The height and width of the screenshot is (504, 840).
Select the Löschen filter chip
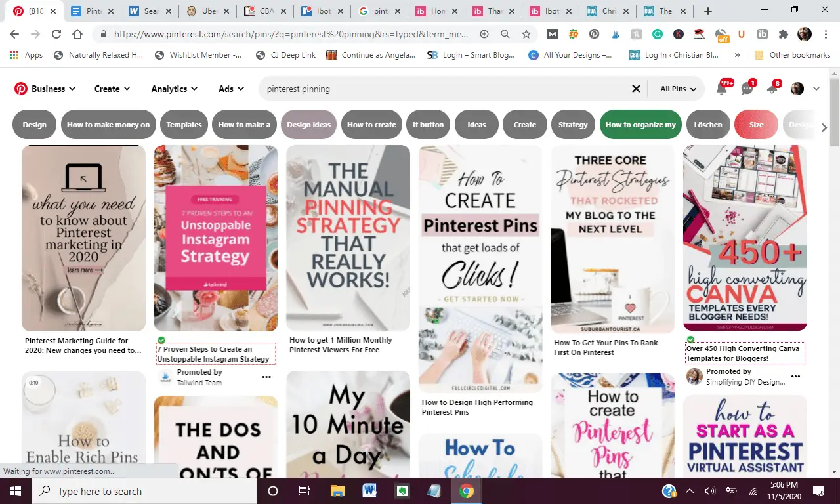click(x=708, y=125)
